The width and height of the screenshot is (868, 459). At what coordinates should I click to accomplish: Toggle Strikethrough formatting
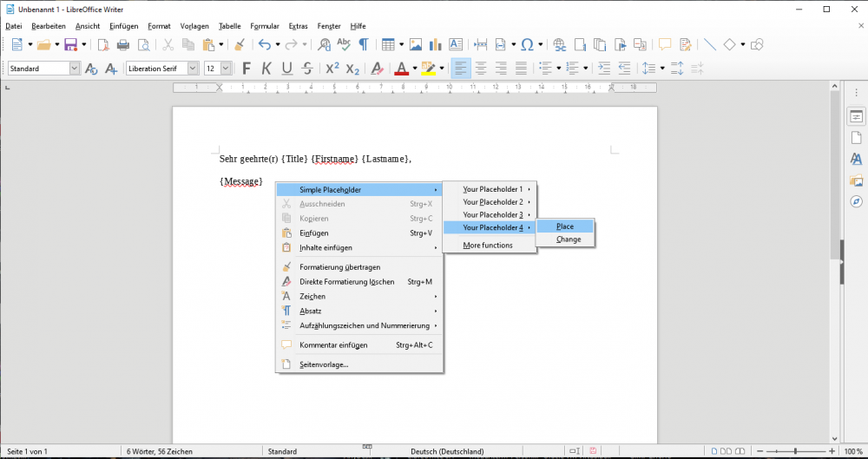click(x=308, y=69)
